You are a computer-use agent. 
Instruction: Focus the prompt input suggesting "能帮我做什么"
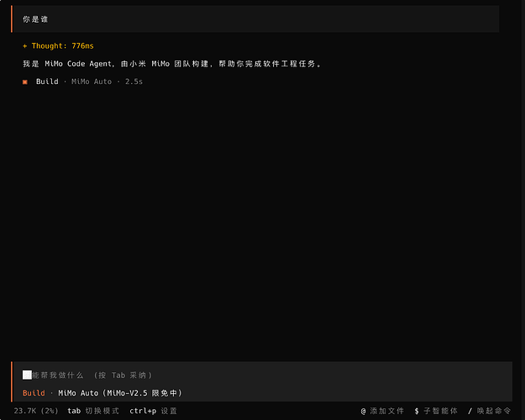[x=261, y=375]
